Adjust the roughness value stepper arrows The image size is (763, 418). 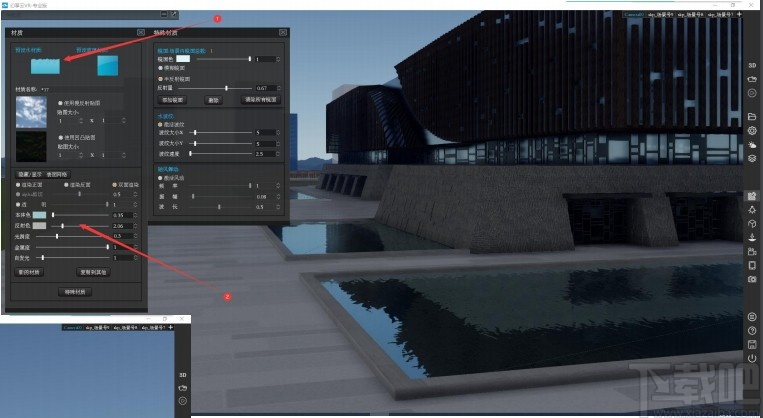135,236
